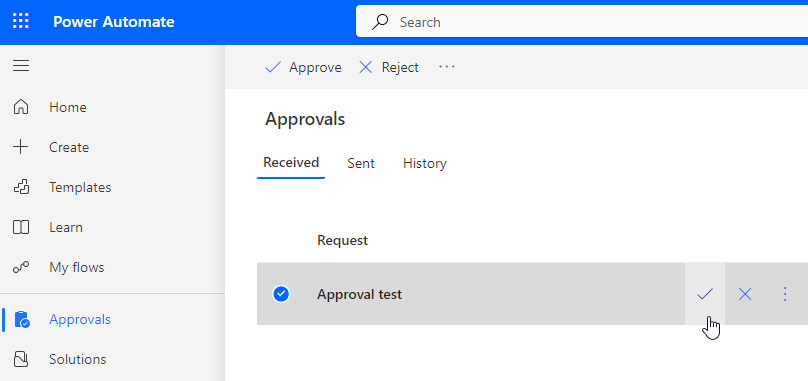
Task: Approve via checkmark in Approval test row
Action: tap(704, 294)
